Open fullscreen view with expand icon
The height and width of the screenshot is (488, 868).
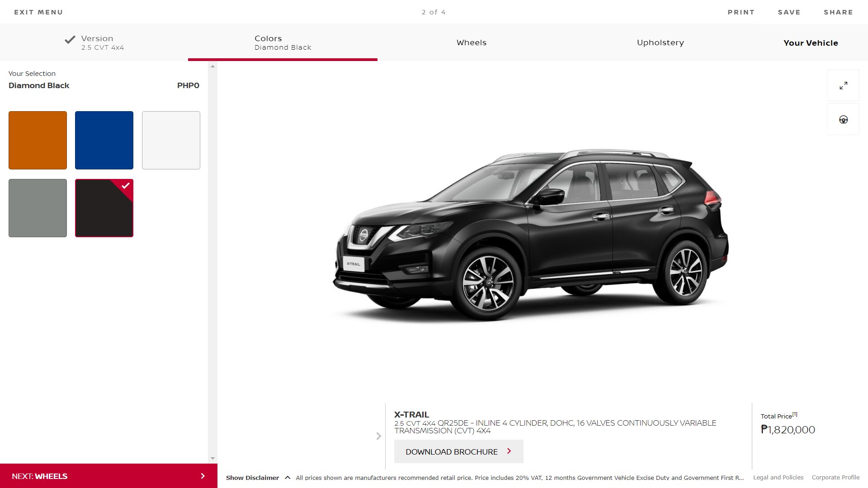(843, 85)
